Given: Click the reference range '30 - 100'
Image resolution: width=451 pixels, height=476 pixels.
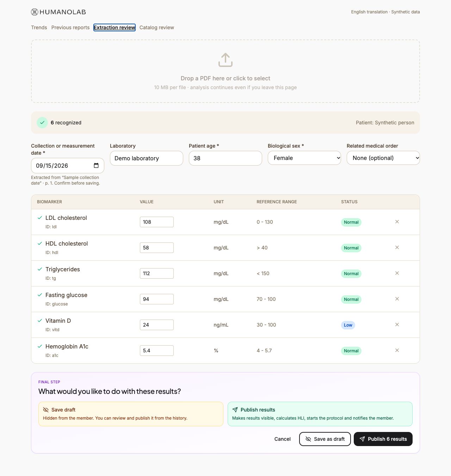Looking at the screenshot, I should click(266, 325).
